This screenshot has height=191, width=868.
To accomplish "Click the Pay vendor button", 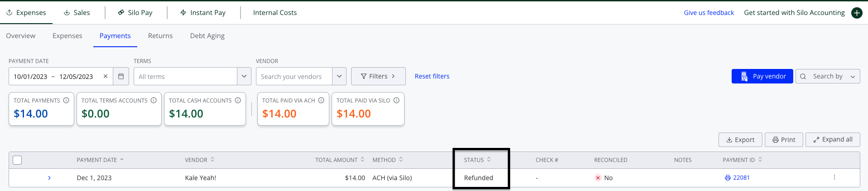I will 762,76.
